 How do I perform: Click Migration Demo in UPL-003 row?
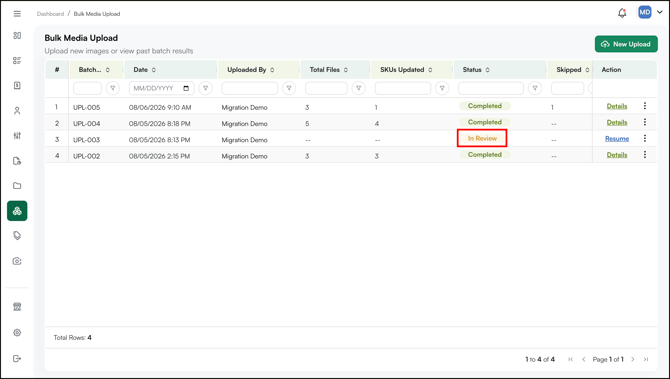tap(244, 140)
